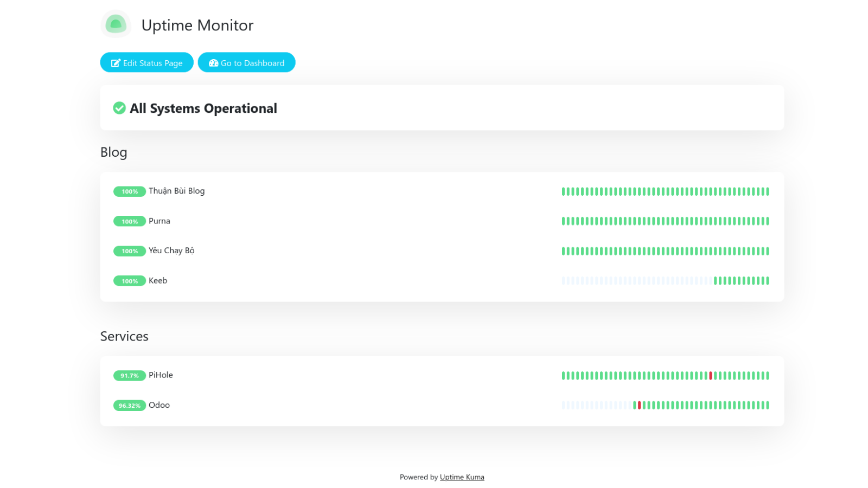Click the gauge icon in Go to Dashboard

pos(213,63)
